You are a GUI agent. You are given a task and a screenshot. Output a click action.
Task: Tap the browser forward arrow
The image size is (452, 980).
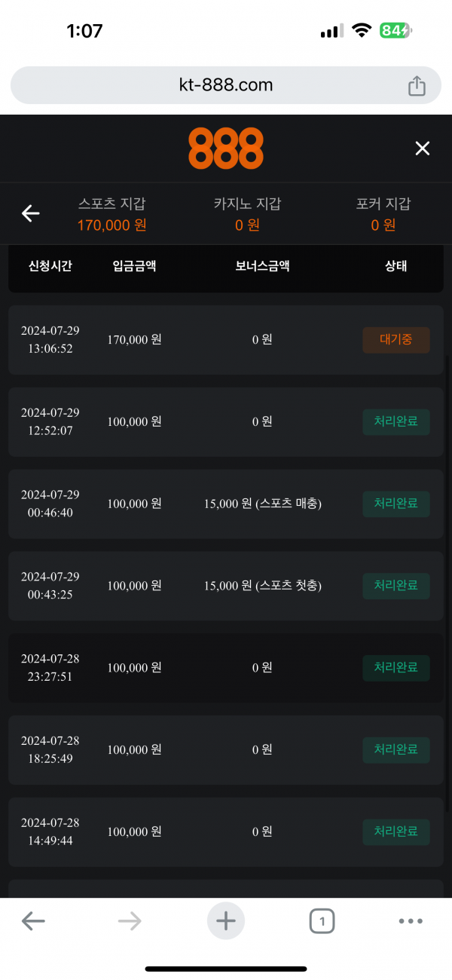(130, 920)
